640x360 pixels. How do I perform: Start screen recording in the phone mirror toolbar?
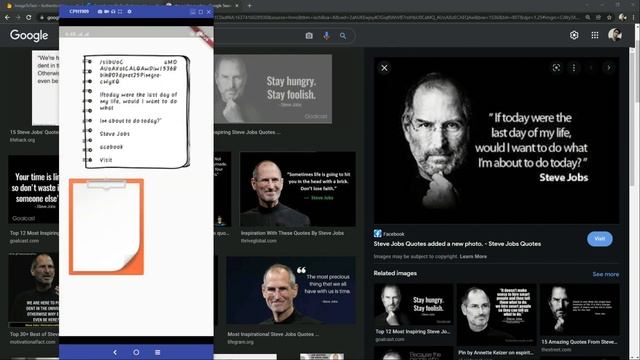pyautogui.click(x=107, y=12)
